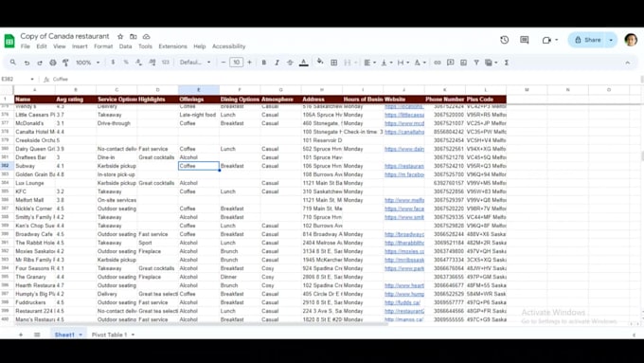Click the Share button

(x=588, y=40)
